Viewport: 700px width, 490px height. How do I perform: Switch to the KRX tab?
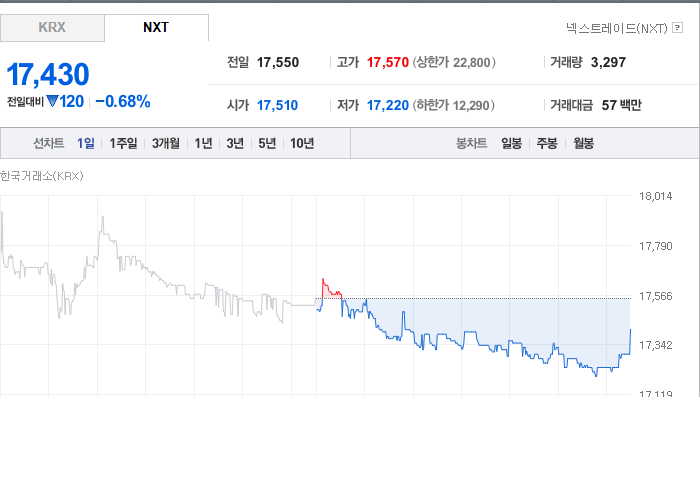click(x=52, y=28)
